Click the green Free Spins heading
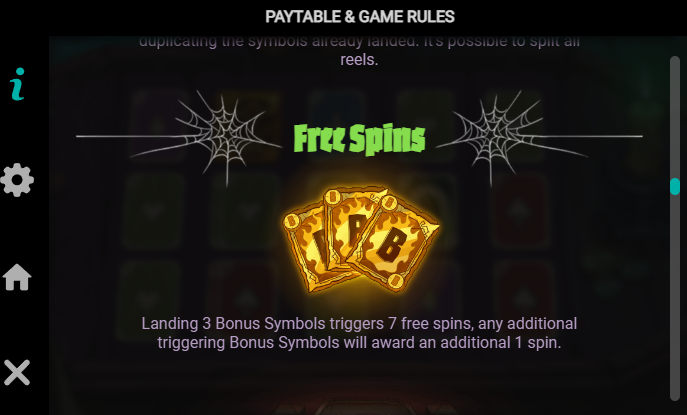 [x=359, y=139]
